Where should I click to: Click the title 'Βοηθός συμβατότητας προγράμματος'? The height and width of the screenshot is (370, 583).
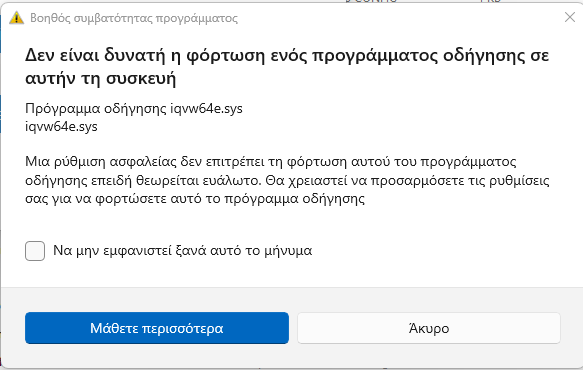(x=134, y=18)
